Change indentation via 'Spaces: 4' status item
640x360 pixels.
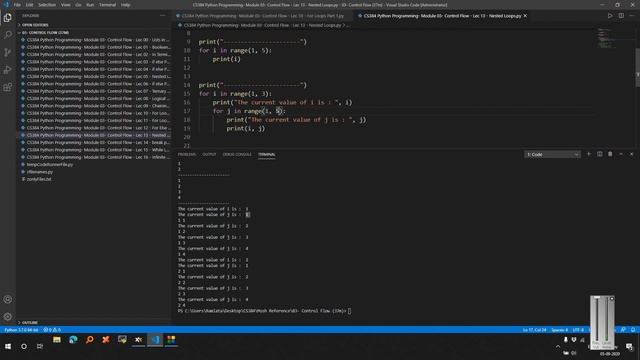click(x=560, y=330)
